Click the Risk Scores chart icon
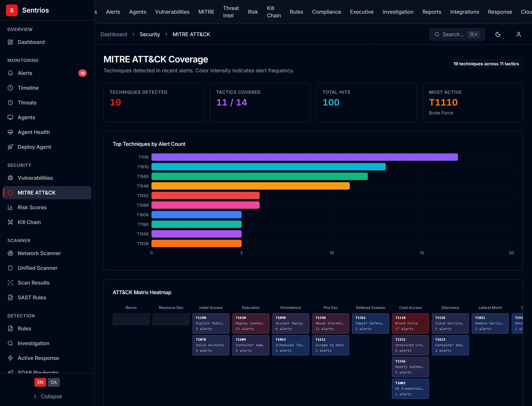The image size is (532, 406). [x=10, y=207]
